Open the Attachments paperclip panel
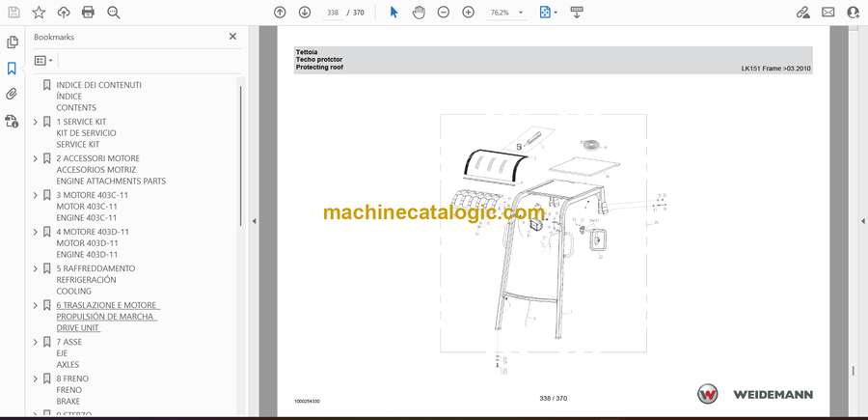Screen dimensions: 868x420 click(13, 95)
